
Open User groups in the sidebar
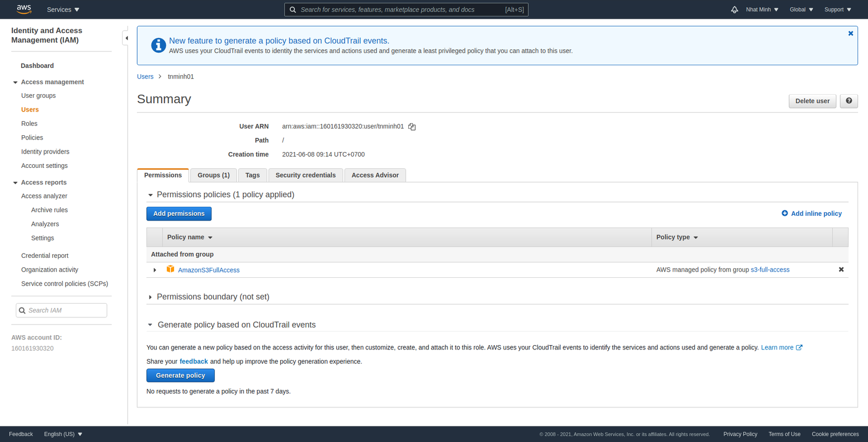(x=38, y=96)
